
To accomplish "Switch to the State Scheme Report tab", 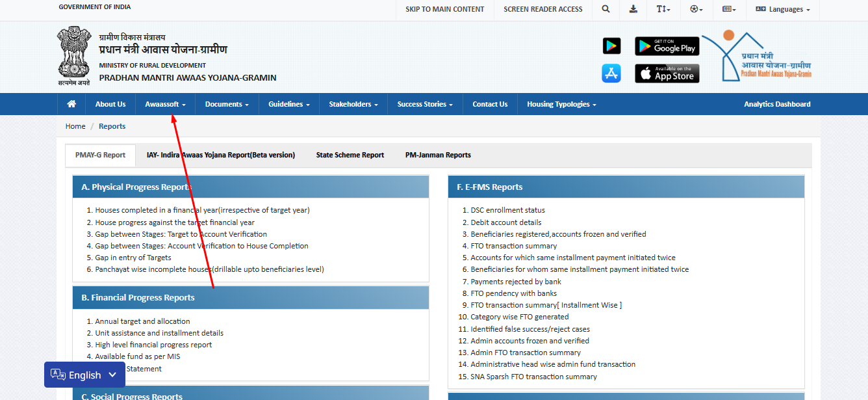I will pyautogui.click(x=350, y=155).
